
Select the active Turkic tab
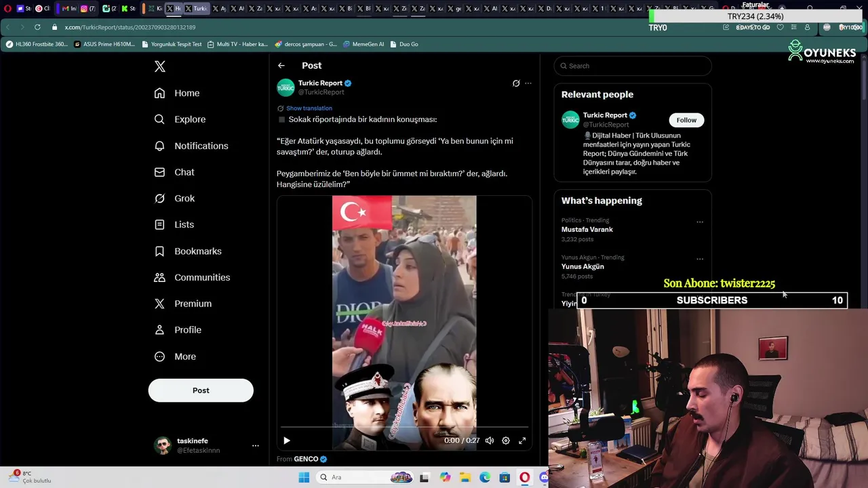tap(195, 9)
